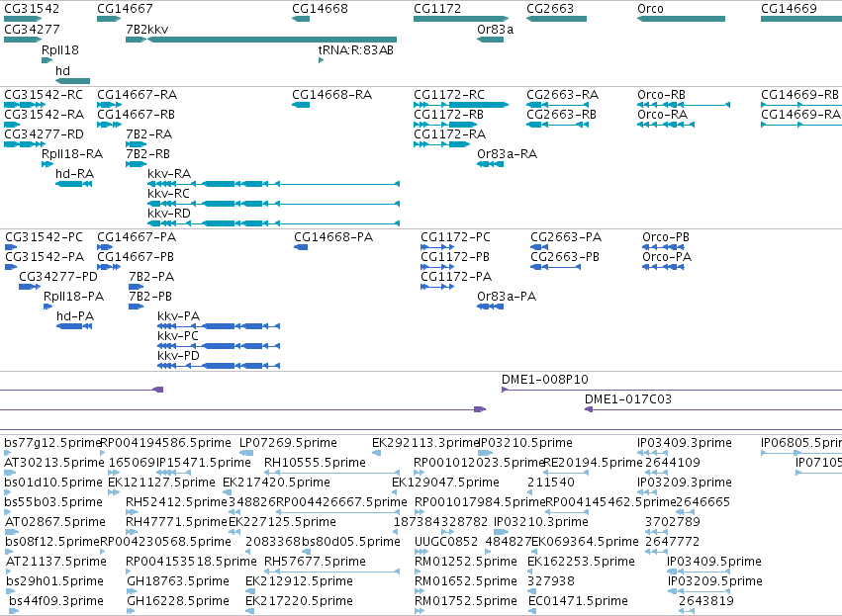Click the Orco-PB protein label
Screen dimensions: 842x616
tap(666, 237)
